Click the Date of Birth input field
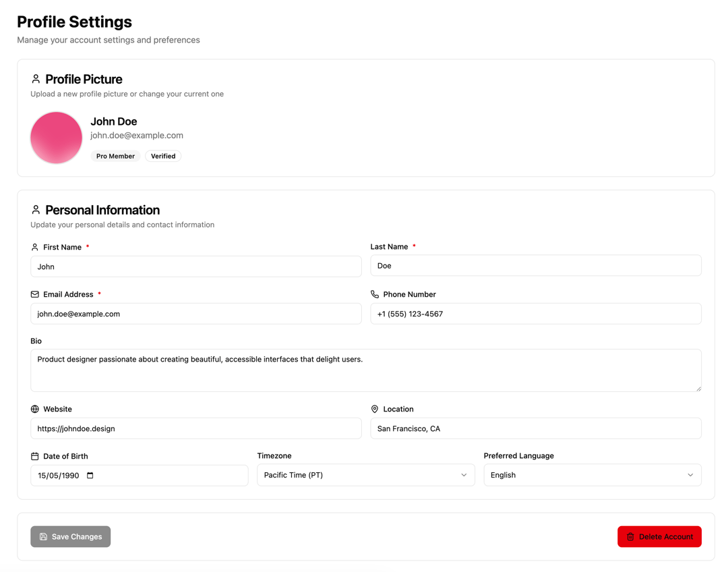728x572 pixels. 140,476
